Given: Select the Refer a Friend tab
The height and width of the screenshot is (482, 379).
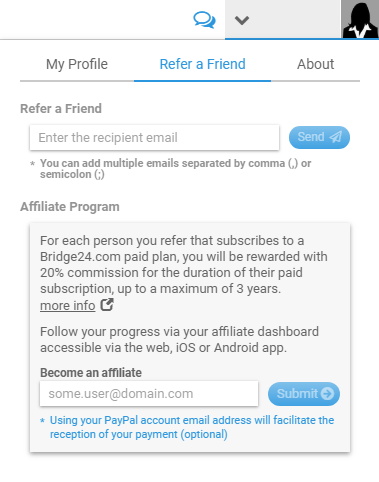Looking at the screenshot, I should pyautogui.click(x=202, y=64).
